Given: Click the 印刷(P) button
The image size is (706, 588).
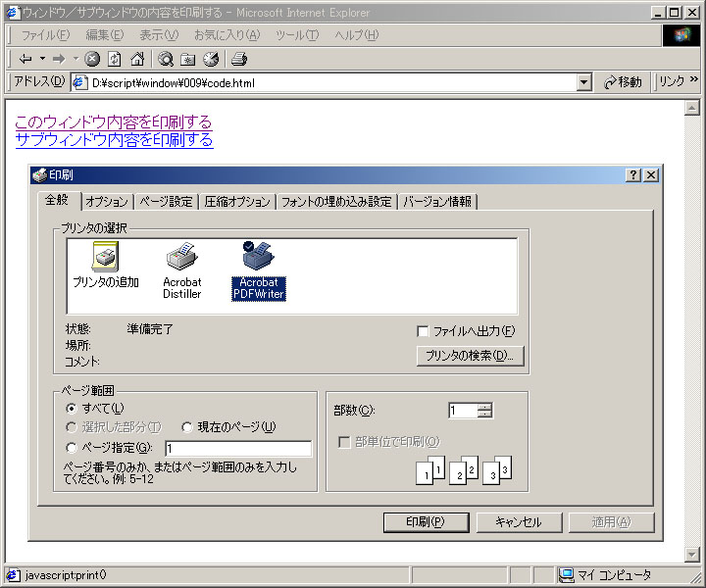Looking at the screenshot, I should click(426, 522).
